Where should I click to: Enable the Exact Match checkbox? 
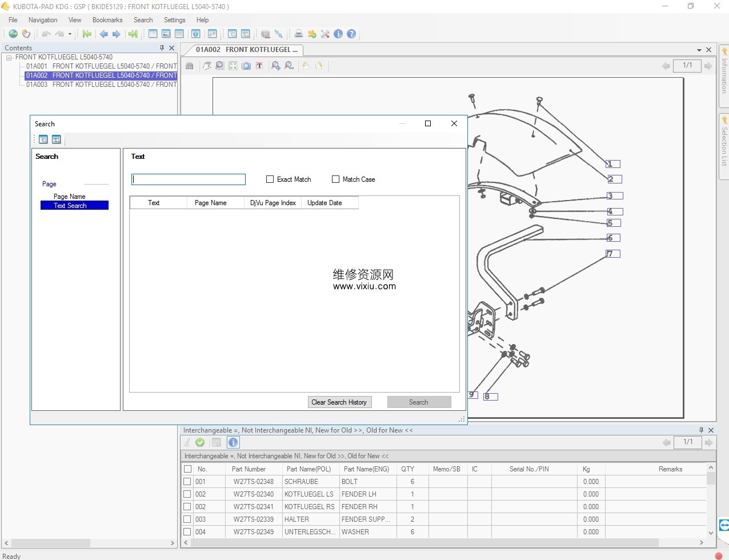click(270, 179)
